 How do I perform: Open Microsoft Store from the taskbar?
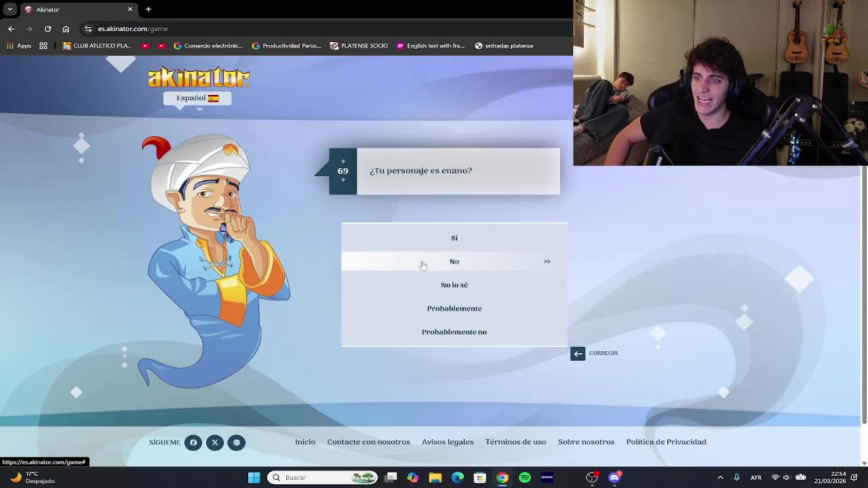point(480,478)
